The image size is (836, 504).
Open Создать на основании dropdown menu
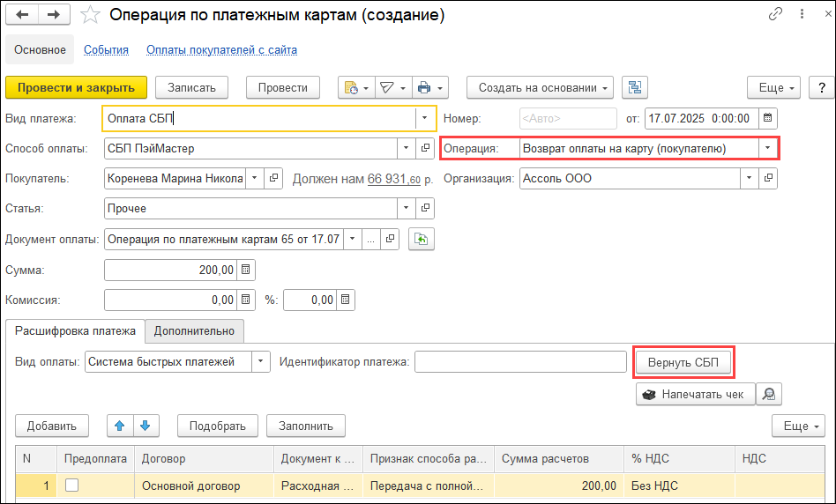coord(540,87)
